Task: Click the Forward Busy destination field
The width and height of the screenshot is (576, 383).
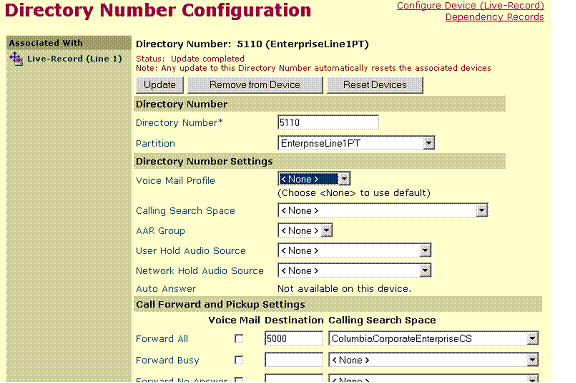Action: click(x=294, y=360)
